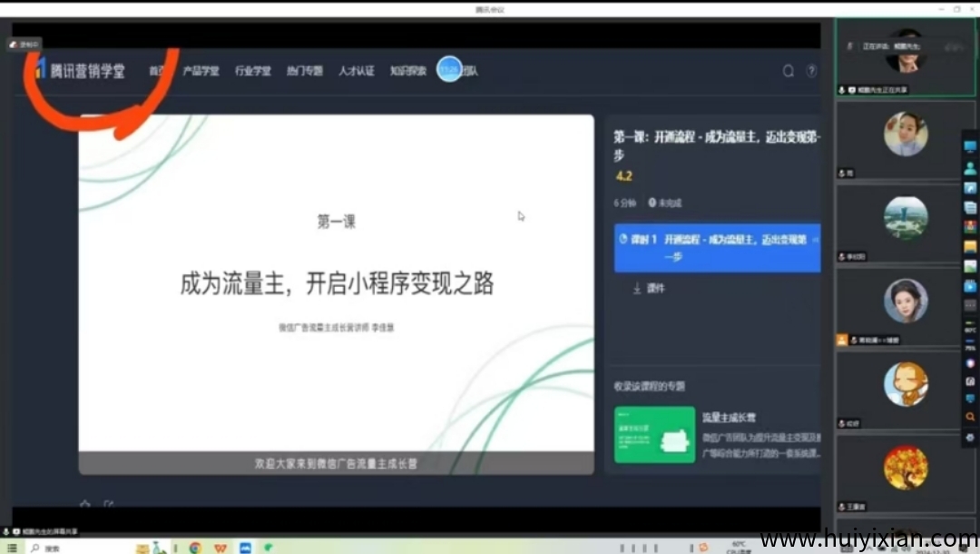Open the 流量主成长营 topic link
The width and height of the screenshot is (980, 554).
729,418
